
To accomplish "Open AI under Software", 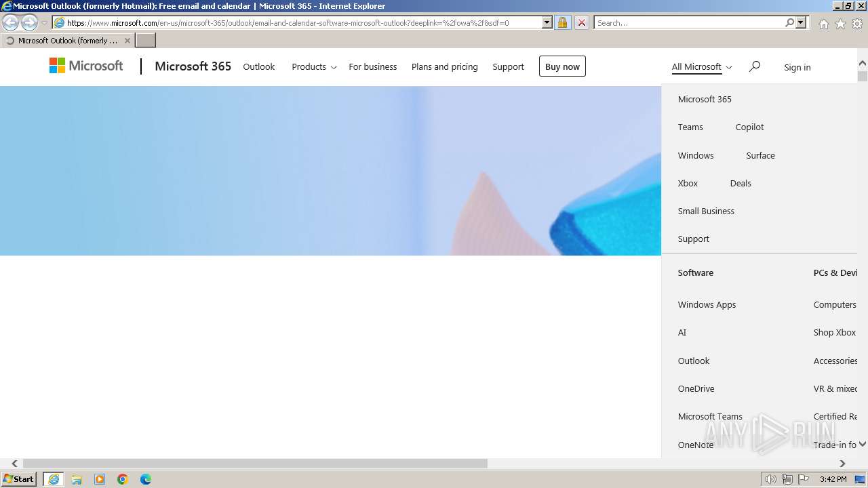I will [x=682, y=332].
